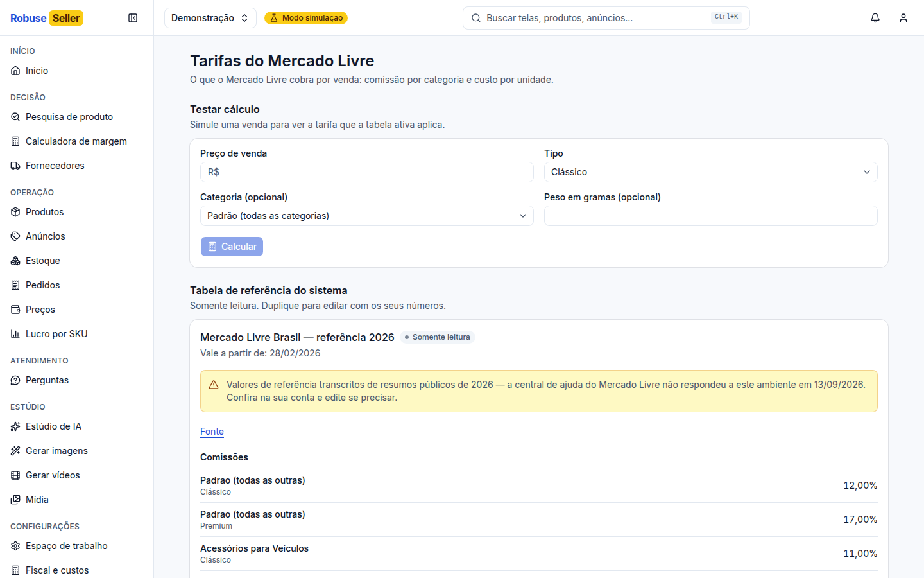924x578 pixels.
Task: Click the Tarifas do Mercado Livre heading
Action: click(282, 61)
